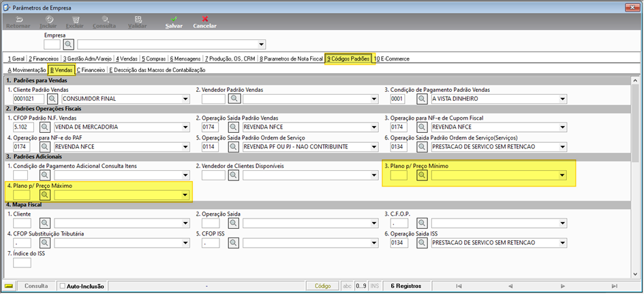The width and height of the screenshot is (644, 294).
Task: Select the C Financeiro subtab
Action: (91, 70)
